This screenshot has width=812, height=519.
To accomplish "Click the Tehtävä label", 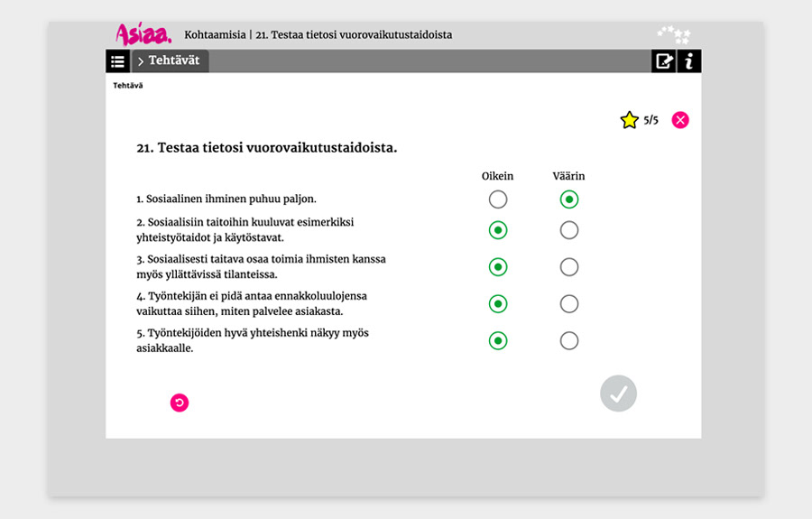I will [127, 86].
